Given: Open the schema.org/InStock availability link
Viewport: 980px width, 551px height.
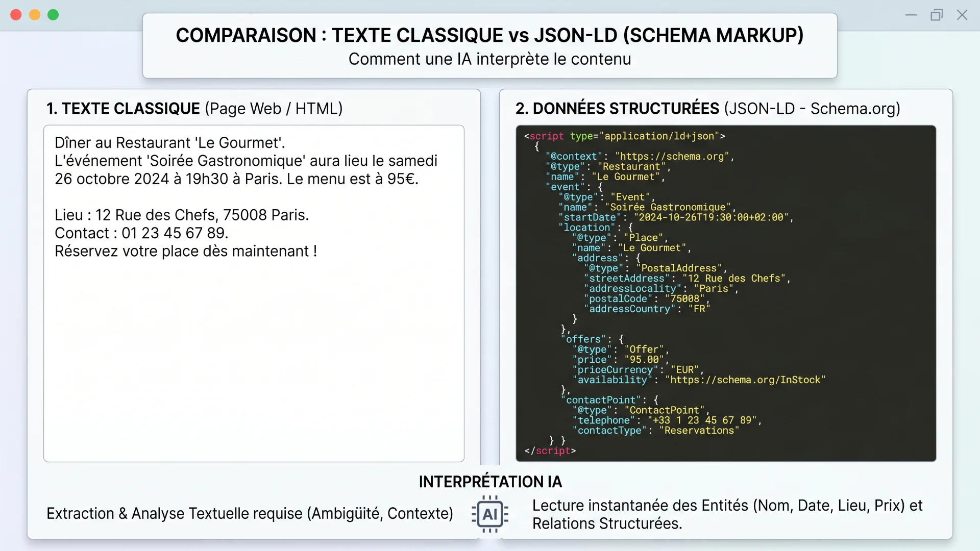Looking at the screenshot, I should 745,380.
